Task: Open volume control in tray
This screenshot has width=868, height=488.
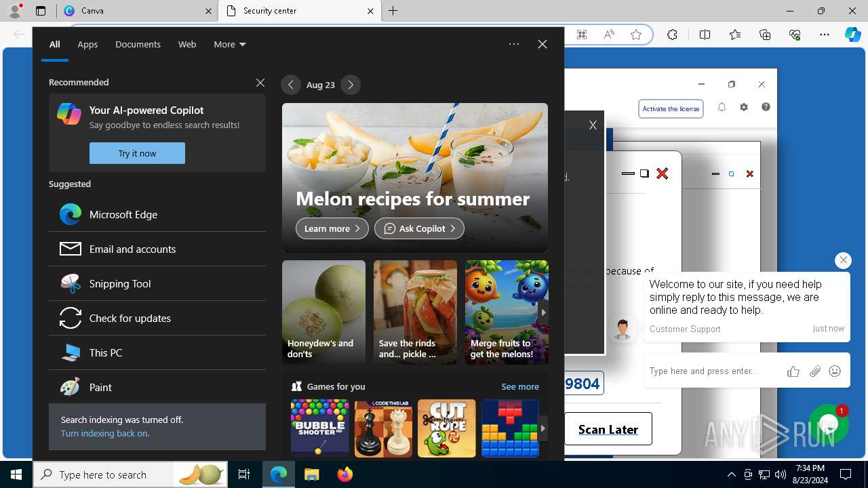Action: [781, 474]
